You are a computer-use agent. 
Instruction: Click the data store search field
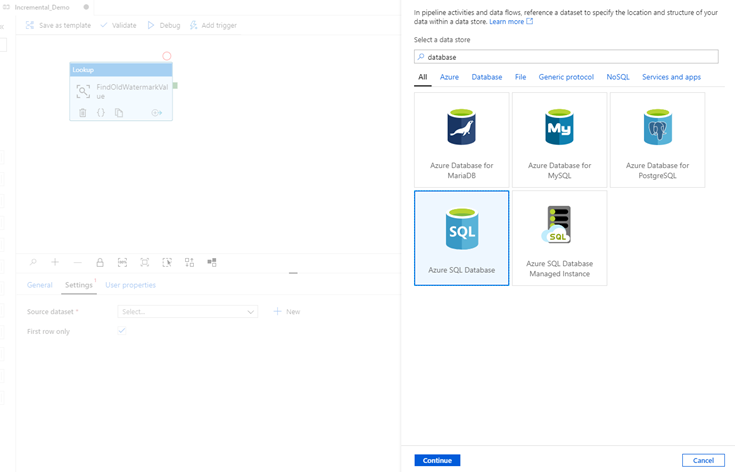point(566,57)
